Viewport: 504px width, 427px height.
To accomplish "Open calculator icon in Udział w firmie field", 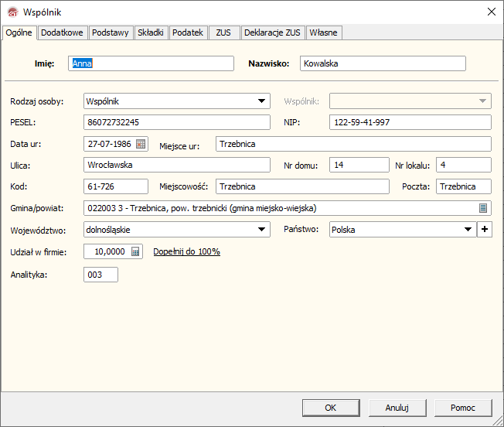I will pyautogui.click(x=135, y=251).
